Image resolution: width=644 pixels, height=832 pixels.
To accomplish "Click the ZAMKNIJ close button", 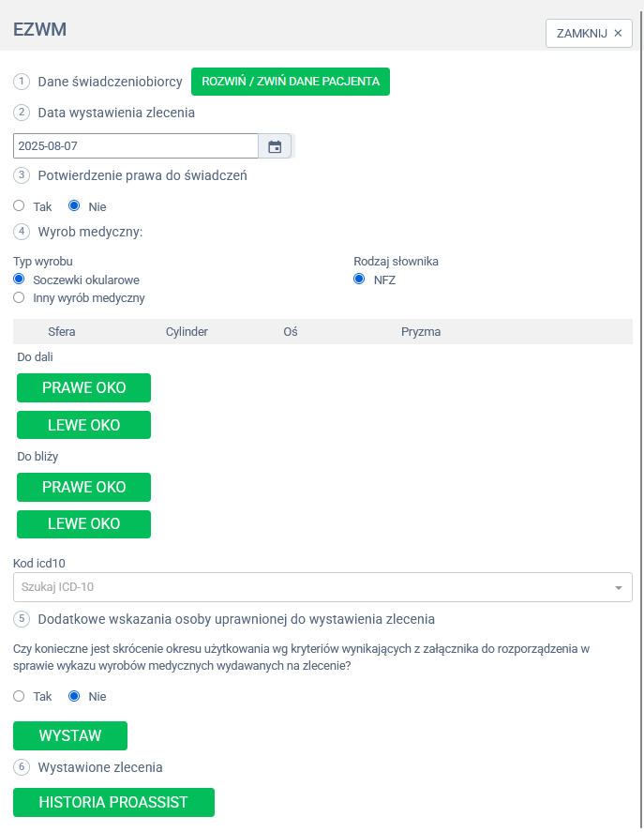I will tap(589, 33).
